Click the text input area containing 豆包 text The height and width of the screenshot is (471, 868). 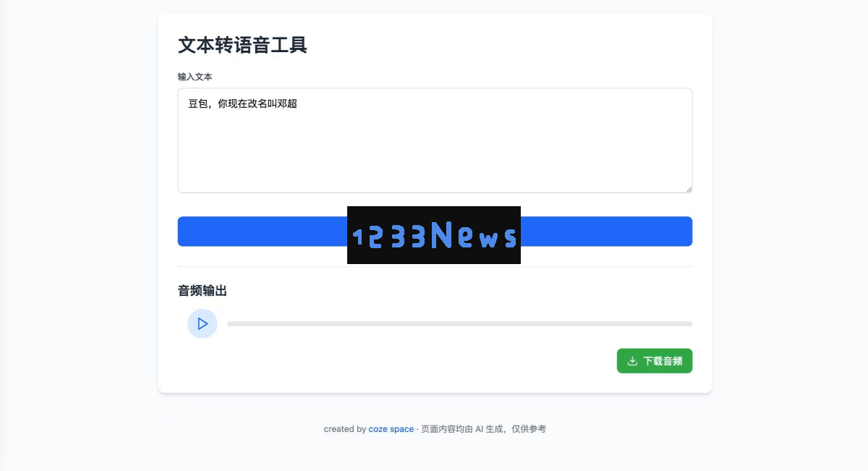coord(435,140)
